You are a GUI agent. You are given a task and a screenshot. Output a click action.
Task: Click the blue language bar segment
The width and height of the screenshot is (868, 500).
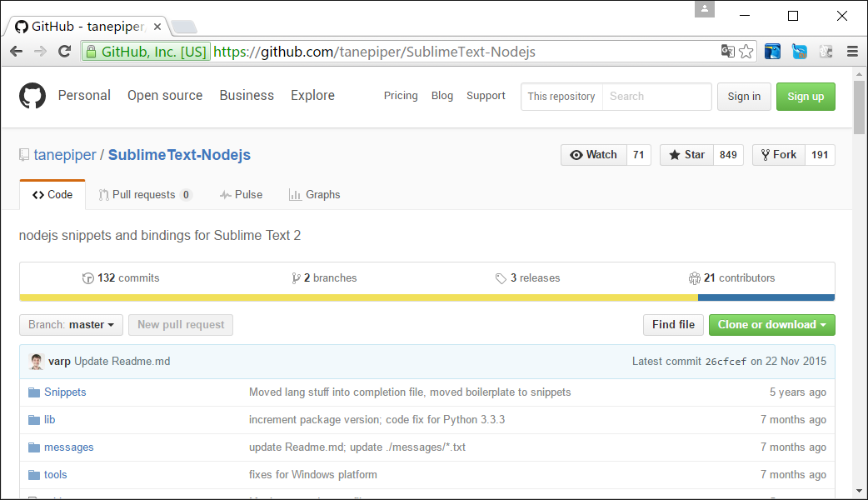tap(766, 297)
